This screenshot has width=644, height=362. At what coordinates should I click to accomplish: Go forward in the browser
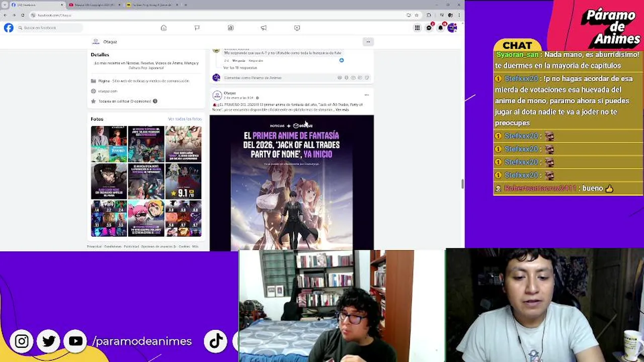14,15
